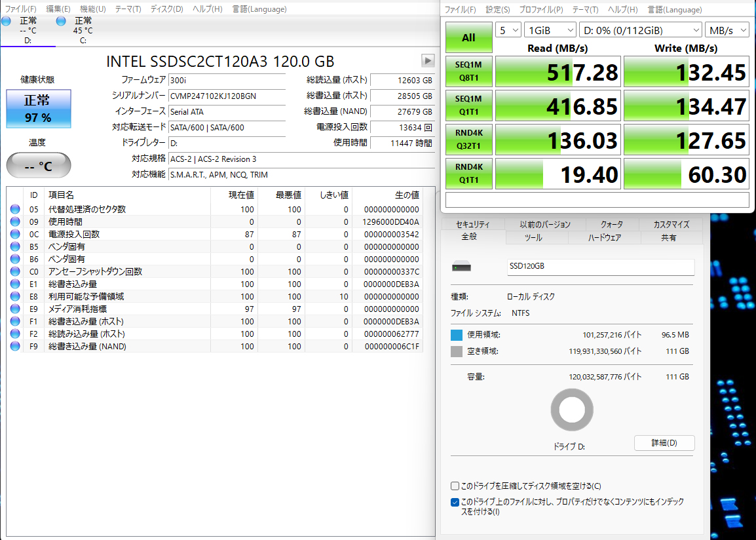Open the MB/s unit dropdown
The image size is (756, 540).
pyautogui.click(x=727, y=30)
